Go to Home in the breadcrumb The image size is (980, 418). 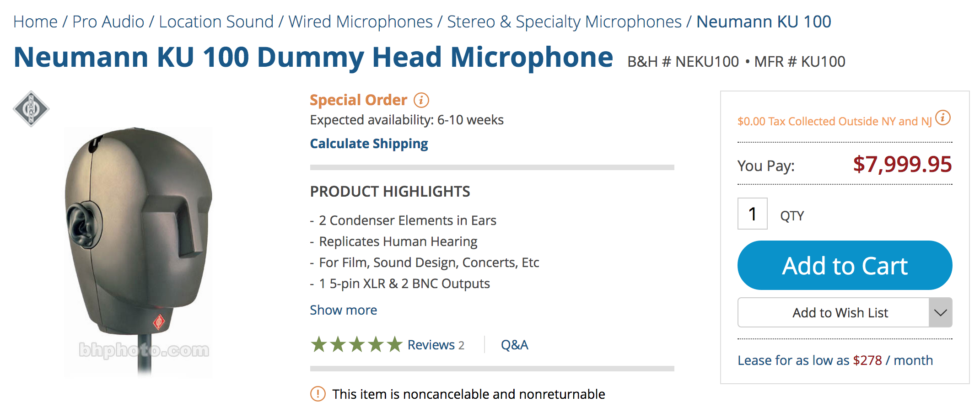(x=35, y=21)
